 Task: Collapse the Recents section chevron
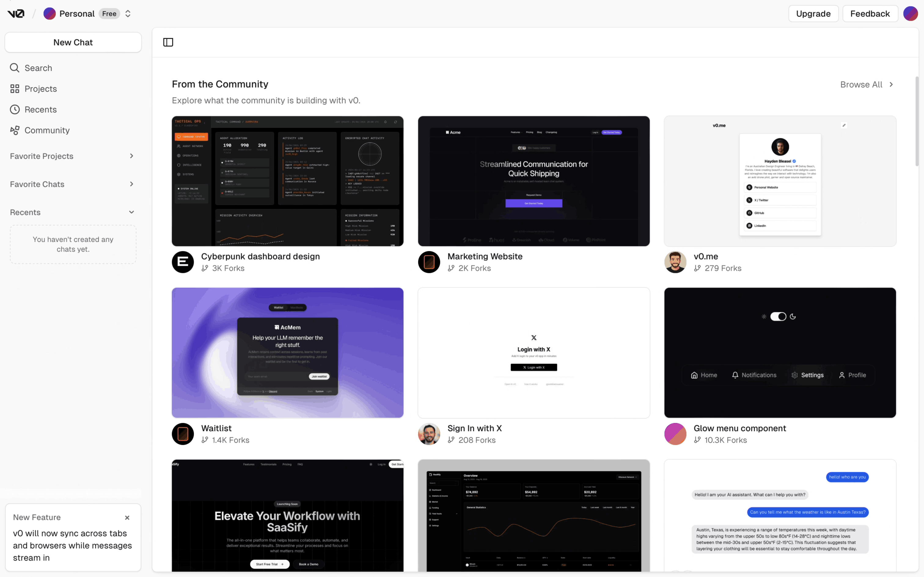coord(131,212)
